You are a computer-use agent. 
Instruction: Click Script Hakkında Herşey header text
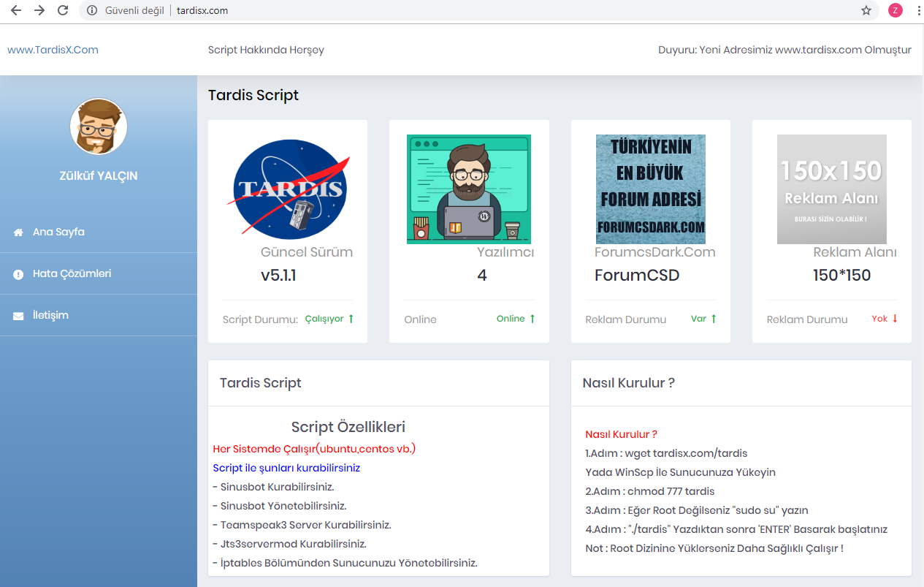pos(266,50)
